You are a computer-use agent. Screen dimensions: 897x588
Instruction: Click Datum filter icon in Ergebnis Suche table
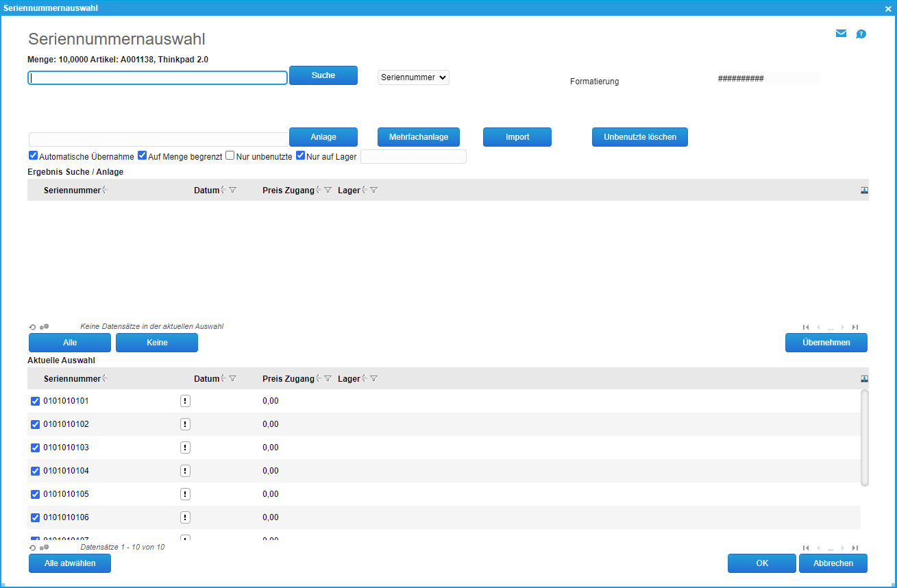pos(233,190)
